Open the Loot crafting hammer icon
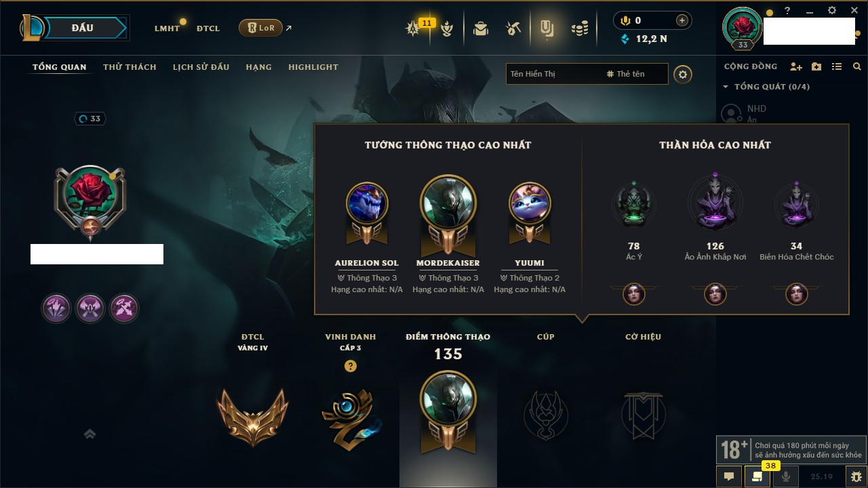 click(x=513, y=28)
